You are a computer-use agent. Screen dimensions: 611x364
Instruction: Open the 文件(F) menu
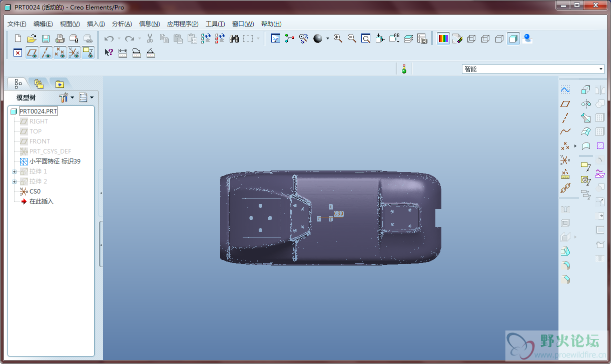pyautogui.click(x=17, y=24)
